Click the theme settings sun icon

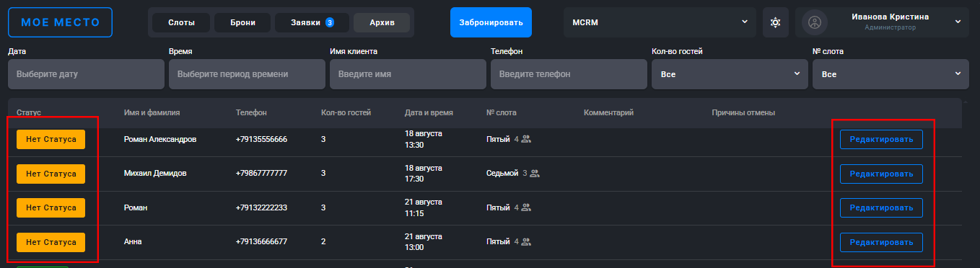click(x=776, y=22)
